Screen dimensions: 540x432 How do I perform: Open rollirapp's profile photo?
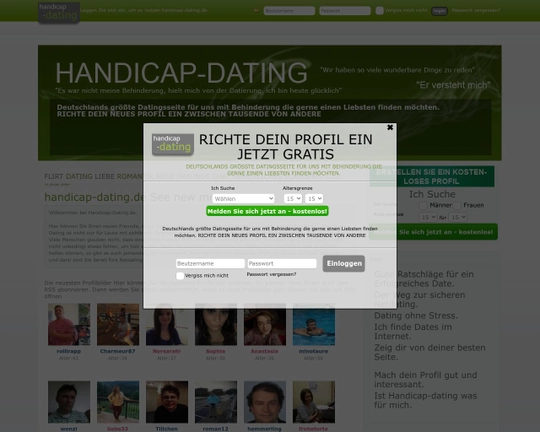(x=69, y=324)
